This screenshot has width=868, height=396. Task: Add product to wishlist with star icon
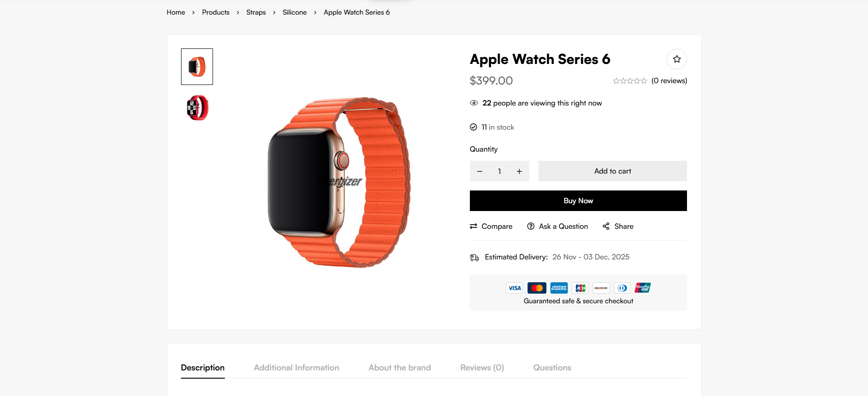[676, 59]
